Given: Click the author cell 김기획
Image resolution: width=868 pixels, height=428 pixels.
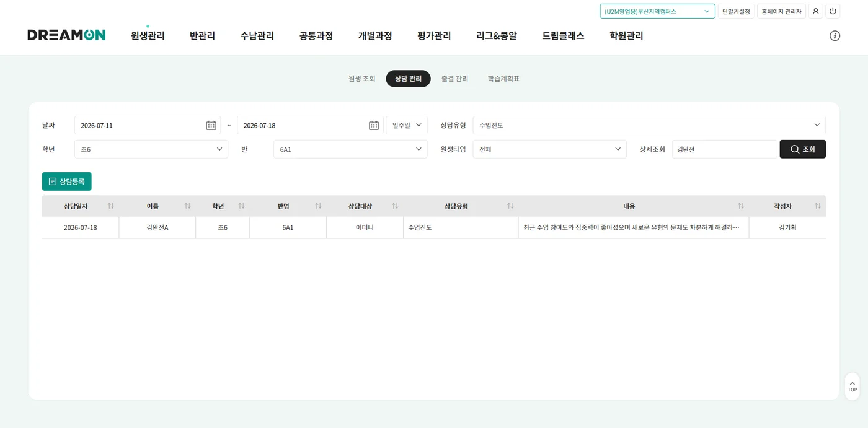Looking at the screenshot, I should [787, 227].
